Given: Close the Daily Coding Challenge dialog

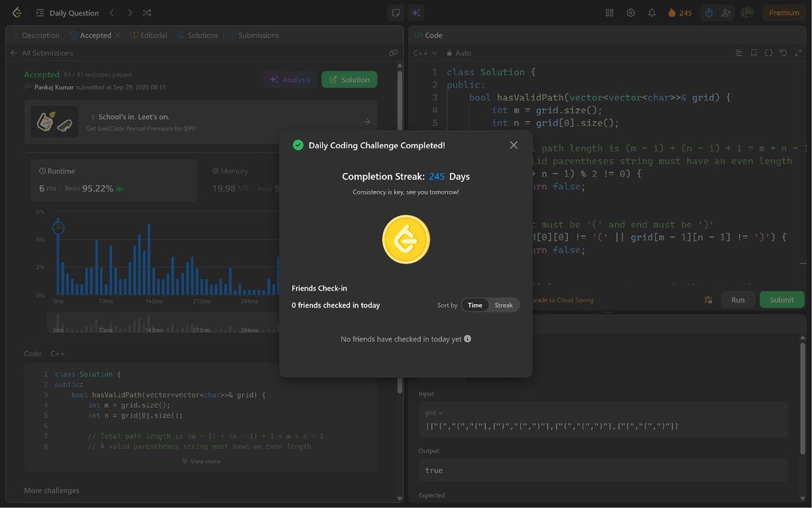Looking at the screenshot, I should point(514,145).
